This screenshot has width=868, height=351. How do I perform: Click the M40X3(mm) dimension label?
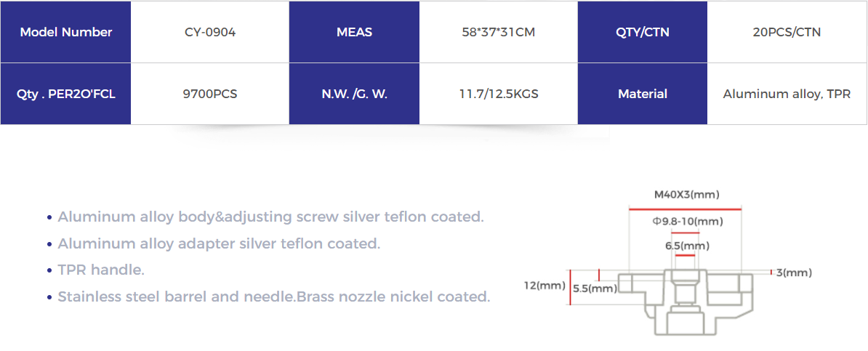(x=687, y=194)
